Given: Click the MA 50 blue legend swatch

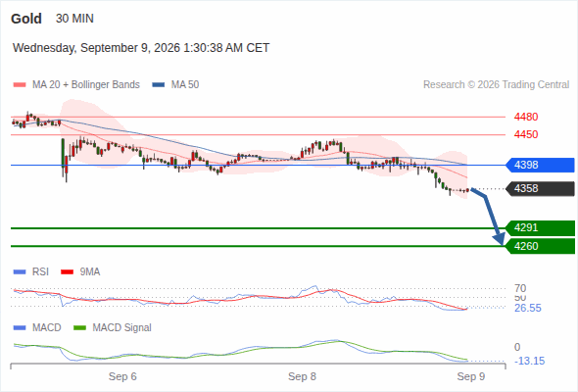Looking at the screenshot, I should 159,85.
